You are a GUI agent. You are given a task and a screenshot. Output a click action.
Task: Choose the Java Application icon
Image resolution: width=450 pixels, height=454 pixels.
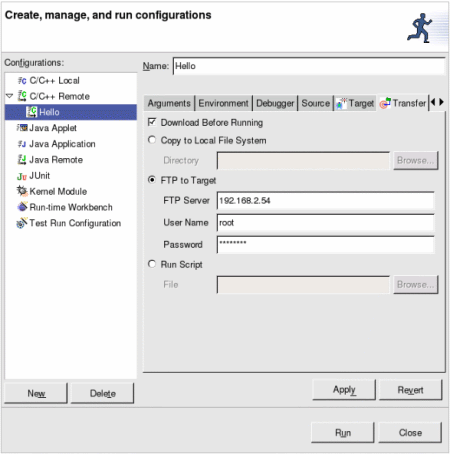[22, 144]
